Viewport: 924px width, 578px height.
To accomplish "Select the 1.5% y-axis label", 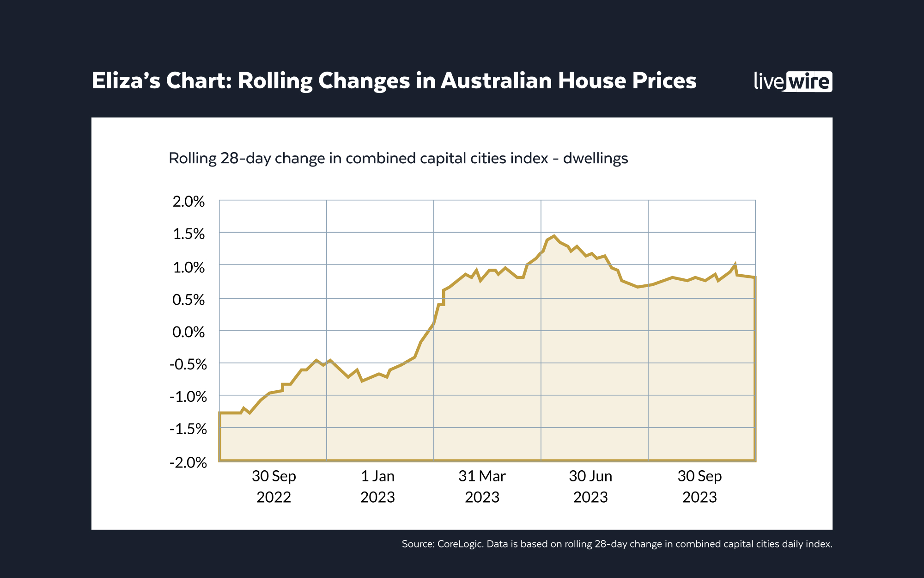I will [188, 234].
